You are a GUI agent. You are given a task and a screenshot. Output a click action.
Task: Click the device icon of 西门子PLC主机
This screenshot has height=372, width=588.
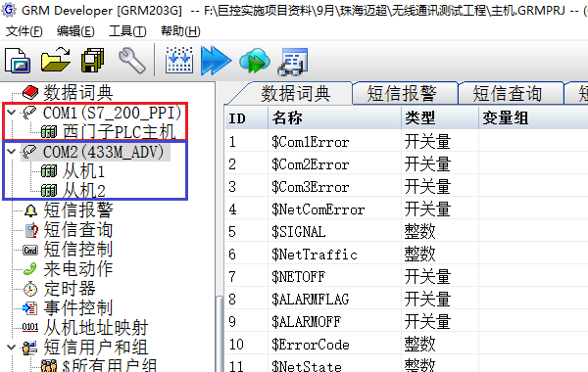[x=49, y=132]
